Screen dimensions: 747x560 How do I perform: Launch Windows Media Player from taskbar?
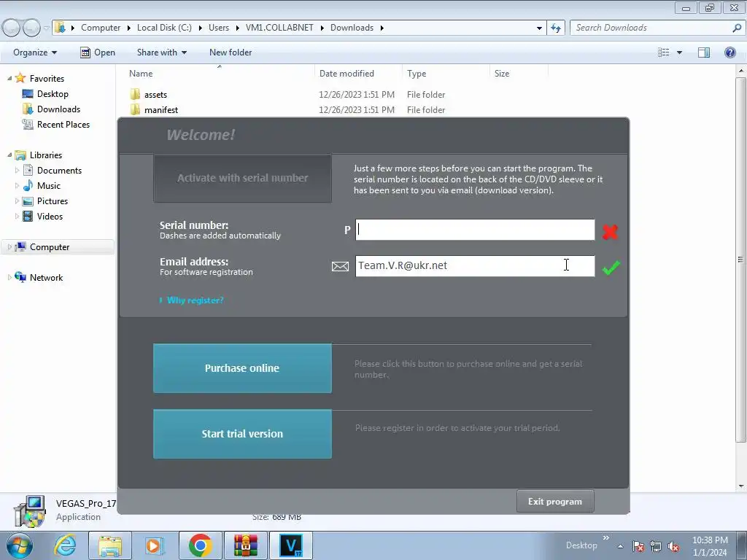point(155,545)
